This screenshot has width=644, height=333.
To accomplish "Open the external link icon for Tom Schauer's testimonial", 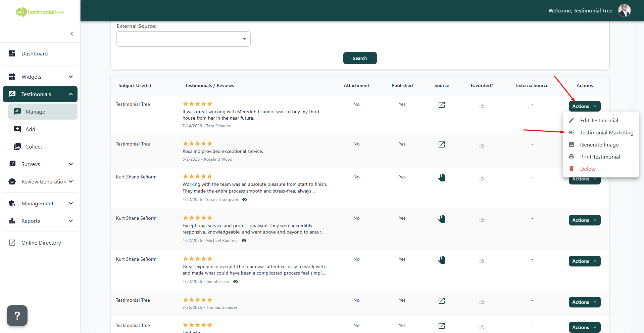I will pos(442,105).
